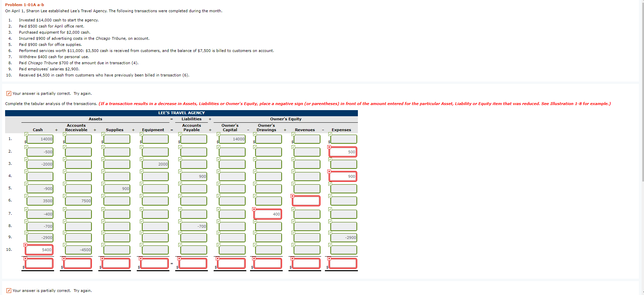Click green check marker on row 3 Equipment
The image size is (644, 295).
pos(142,159)
